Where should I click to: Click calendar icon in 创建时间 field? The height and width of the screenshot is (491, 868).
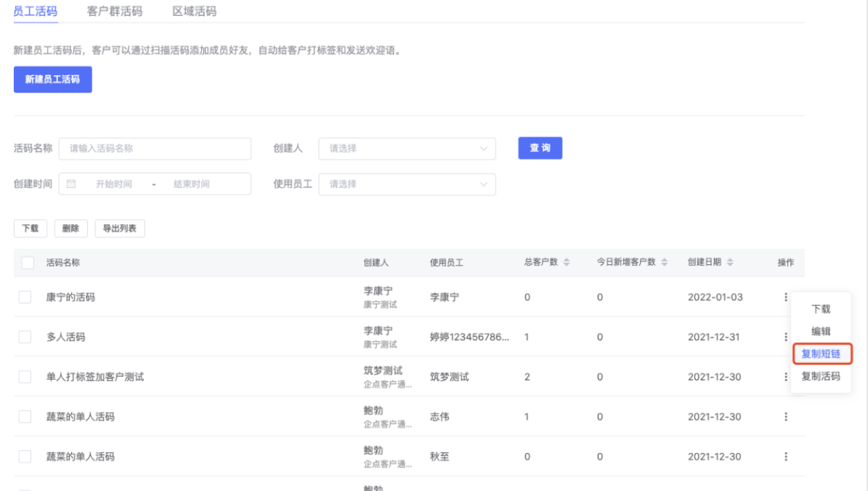71,184
